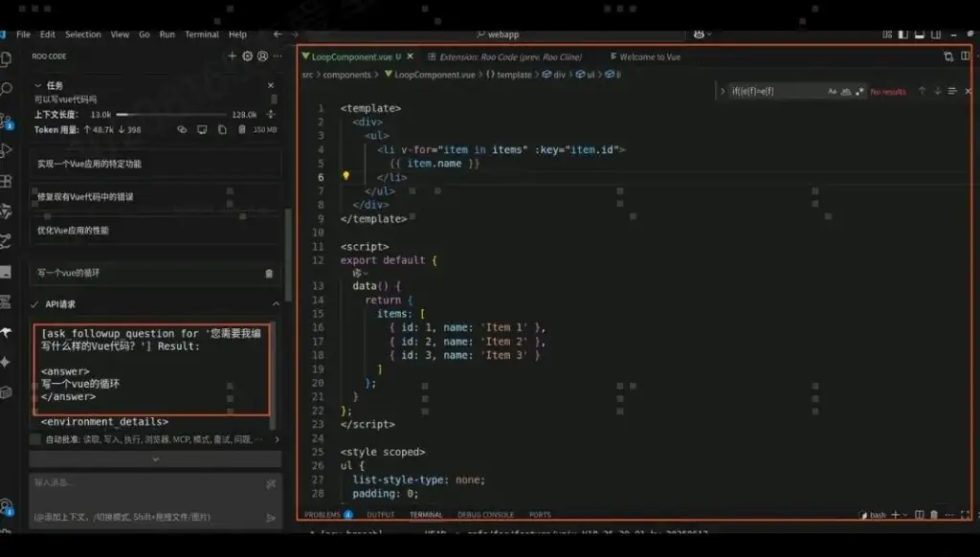Click the lightbulb code action beside line 6
980x557 pixels.
345,176
